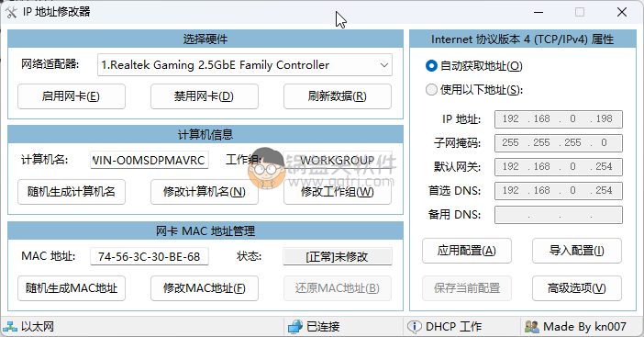Open the 网络适配器 adapter dropdown

(245, 65)
